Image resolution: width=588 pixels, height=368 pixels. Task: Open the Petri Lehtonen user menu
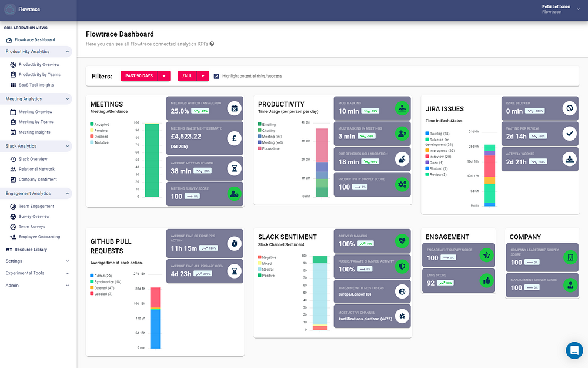[x=560, y=9]
